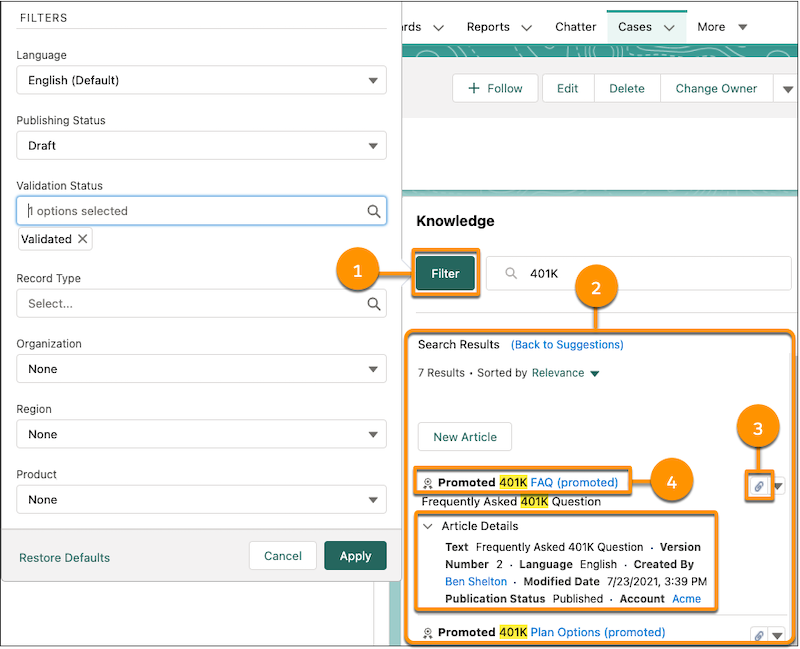Viewport: 800px width, 649px height.
Task: Click the attach paperclip icon on 401K FAQ
Action: tap(759, 486)
